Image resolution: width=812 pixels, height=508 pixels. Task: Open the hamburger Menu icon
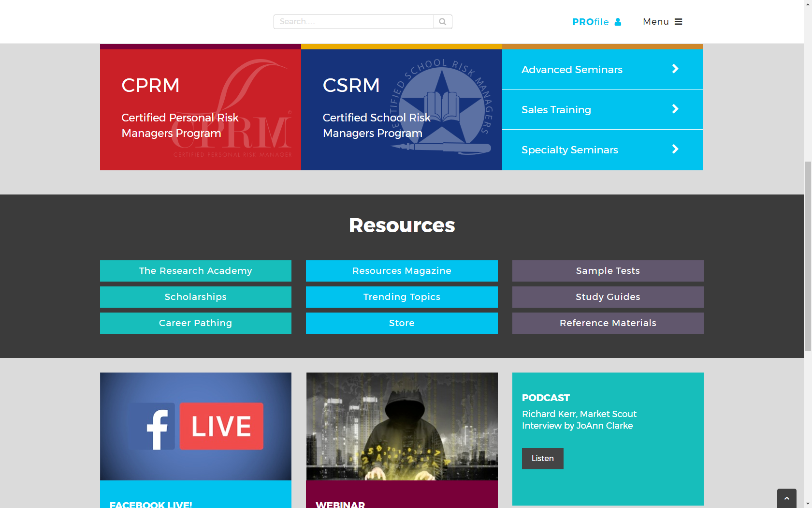(x=678, y=22)
